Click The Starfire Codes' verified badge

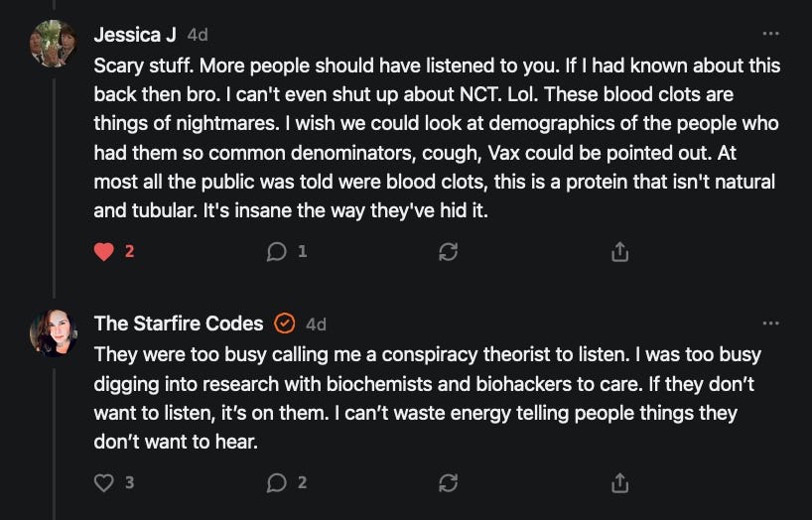point(285,324)
